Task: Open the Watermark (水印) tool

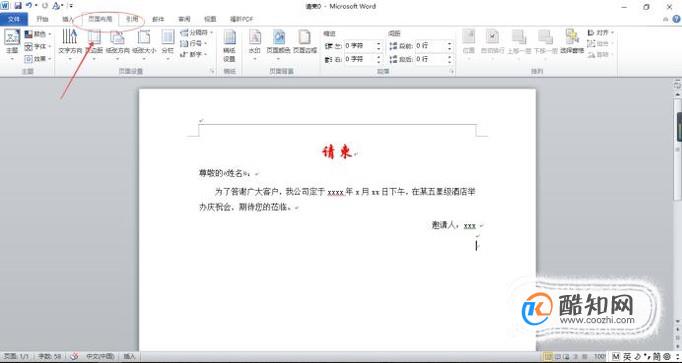Action: click(x=254, y=43)
